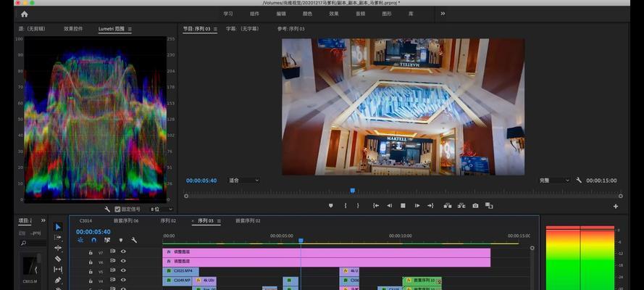Select the Selection arrow tool
Viewport: 644px width, 290px height.
coord(58,227)
